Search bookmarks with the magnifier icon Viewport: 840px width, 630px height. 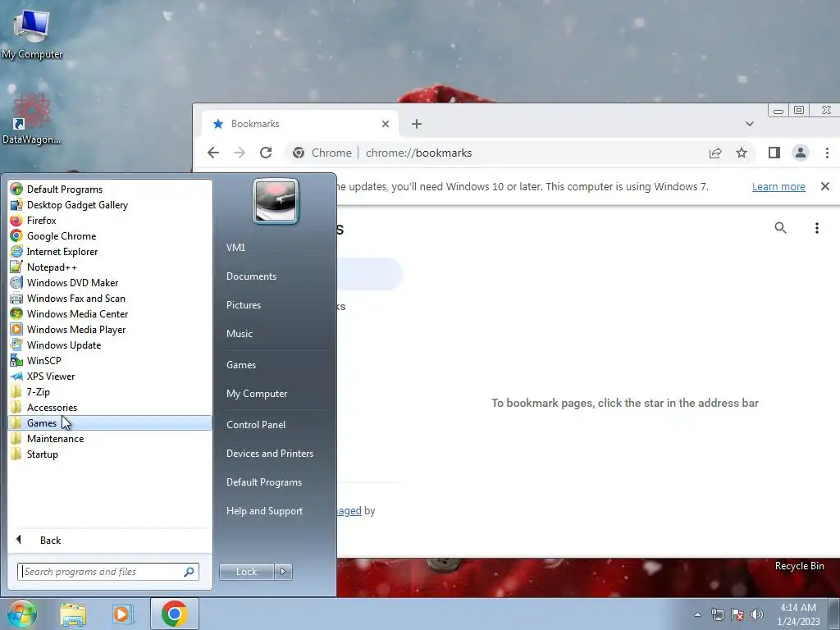pyautogui.click(x=781, y=228)
